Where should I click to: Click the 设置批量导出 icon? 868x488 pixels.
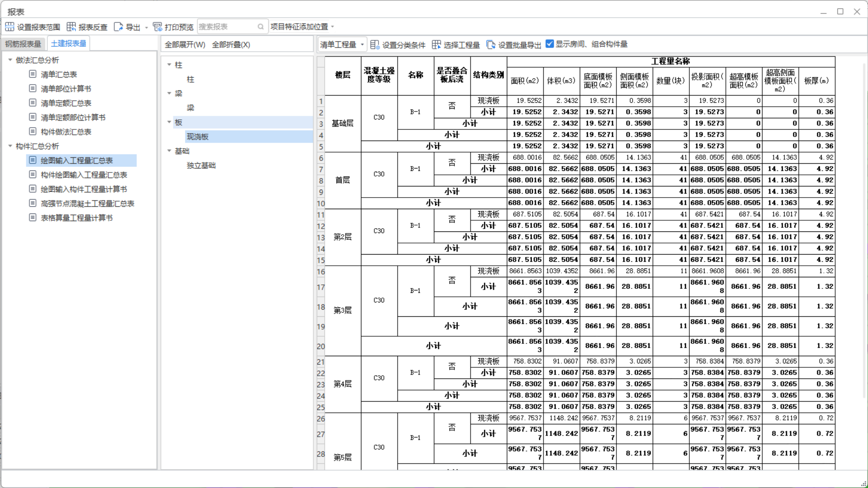coord(491,45)
